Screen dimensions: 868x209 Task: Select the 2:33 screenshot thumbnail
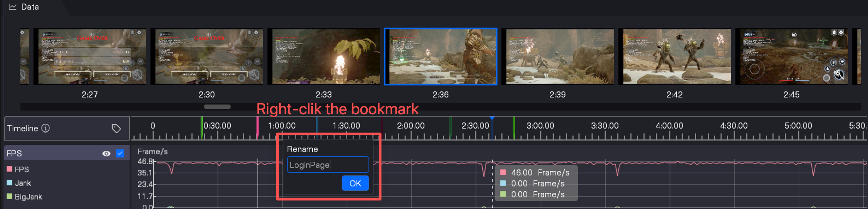pyautogui.click(x=324, y=56)
